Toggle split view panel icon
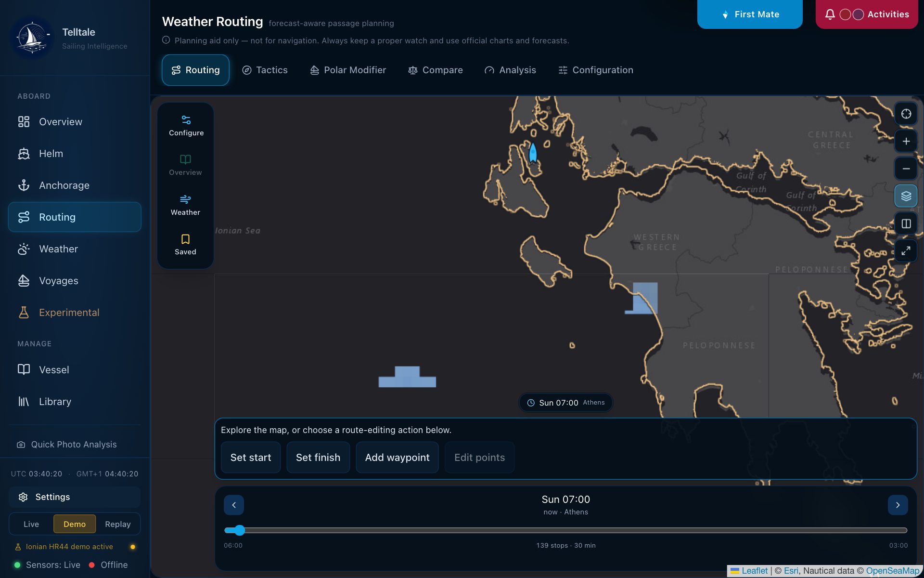The image size is (924, 578). click(x=906, y=223)
